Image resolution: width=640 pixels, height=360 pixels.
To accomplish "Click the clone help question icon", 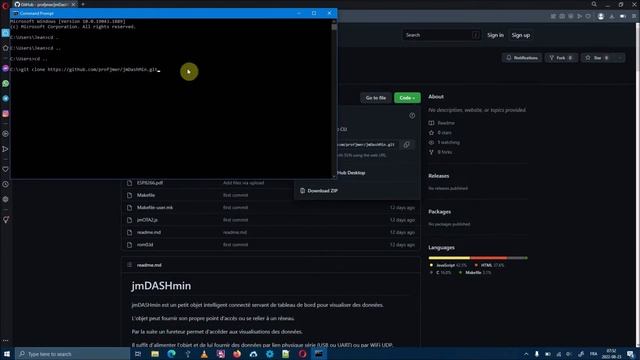I will click(412, 116).
